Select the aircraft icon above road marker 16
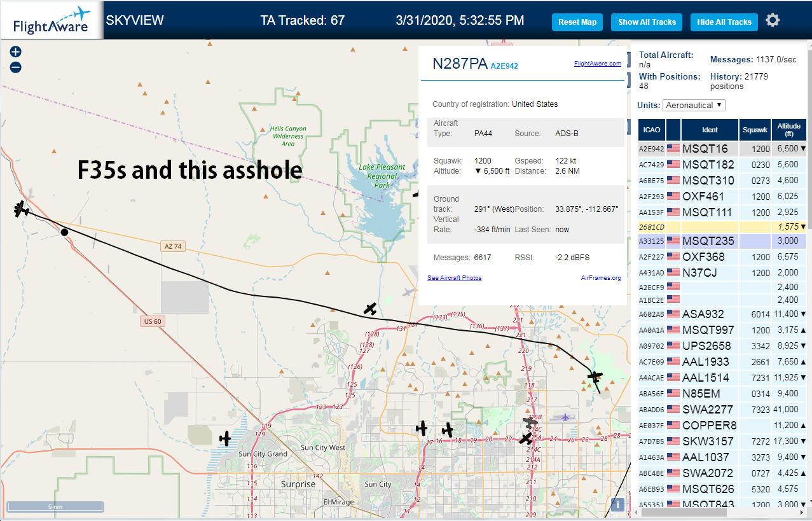Screen dimensions: 812x521 tap(422, 428)
